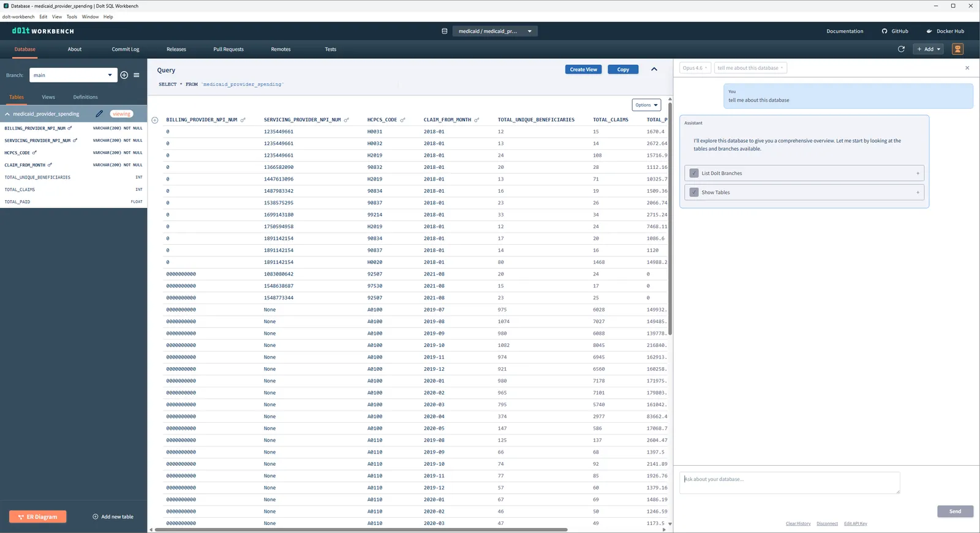
Task: Close the assistant chat panel
Action: pyautogui.click(x=967, y=68)
